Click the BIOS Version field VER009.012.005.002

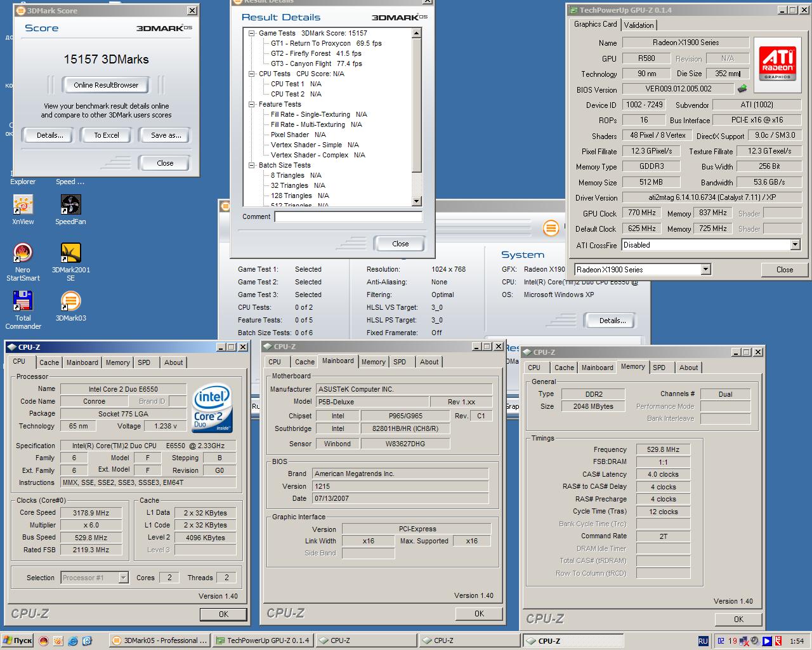[x=678, y=89]
